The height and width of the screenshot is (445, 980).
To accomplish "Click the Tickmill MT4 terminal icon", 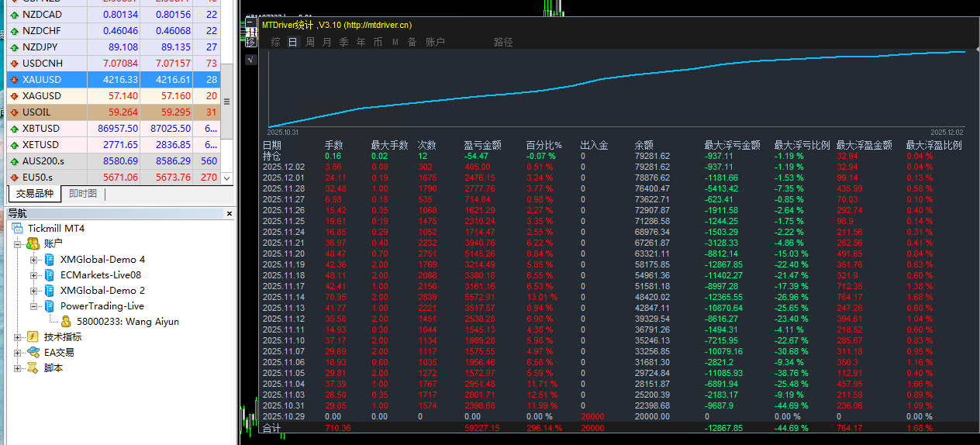I will click(x=17, y=228).
